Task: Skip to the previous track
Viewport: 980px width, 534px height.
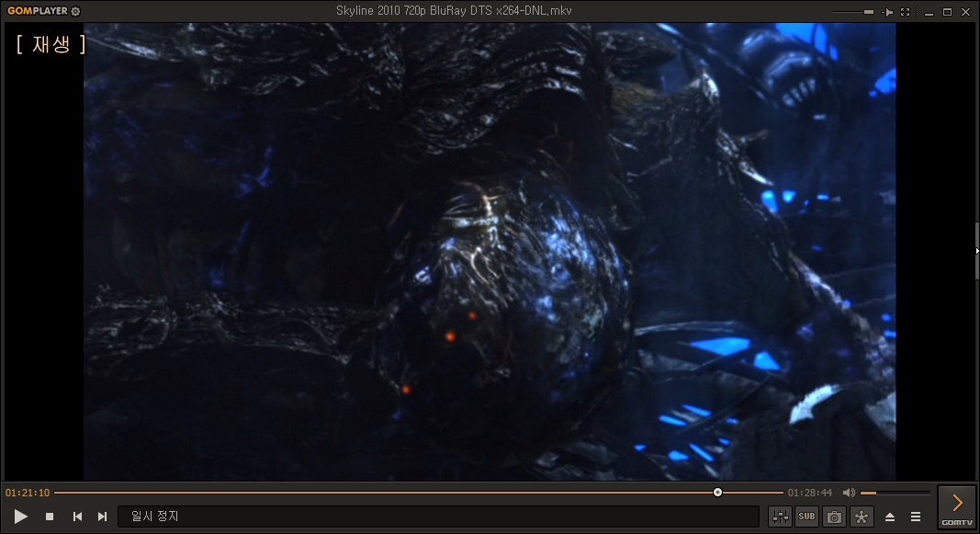Action: click(77, 517)
